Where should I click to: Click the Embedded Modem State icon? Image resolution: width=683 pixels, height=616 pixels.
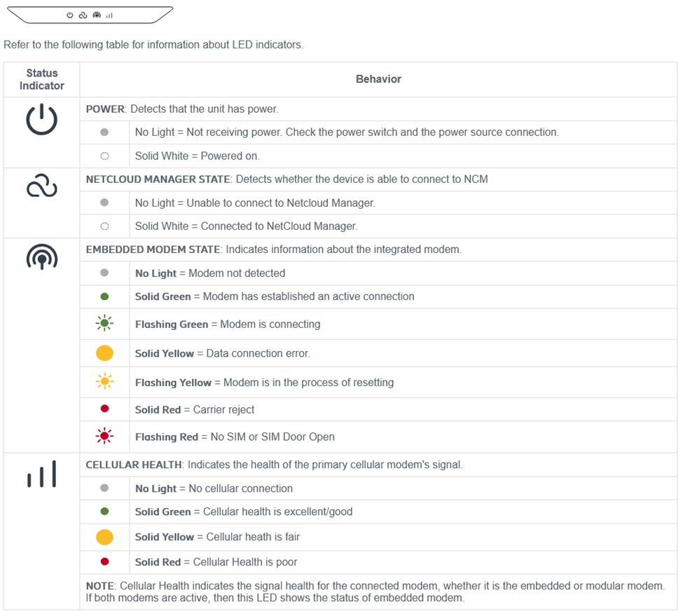point(41,259)
